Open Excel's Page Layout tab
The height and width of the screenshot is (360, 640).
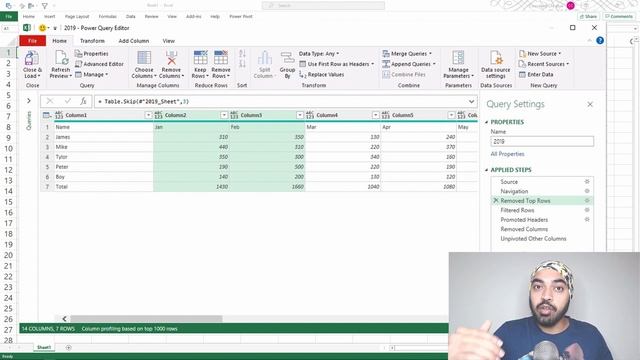tap(77, 16)
